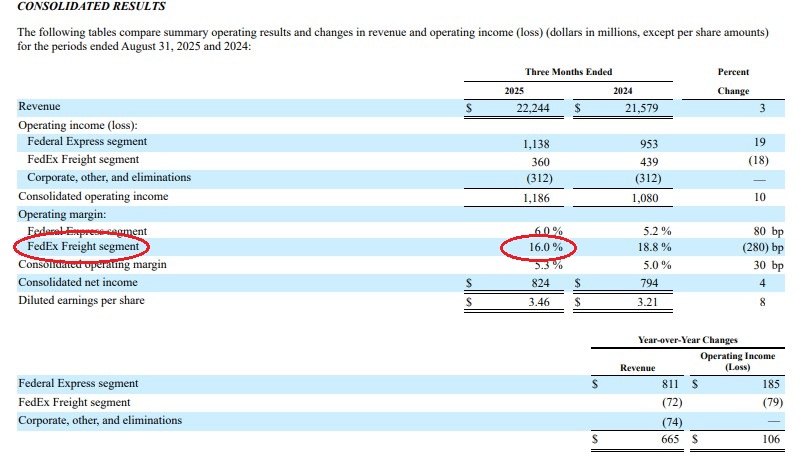Click the "Consolidated operating income" row label

point(93,196)
